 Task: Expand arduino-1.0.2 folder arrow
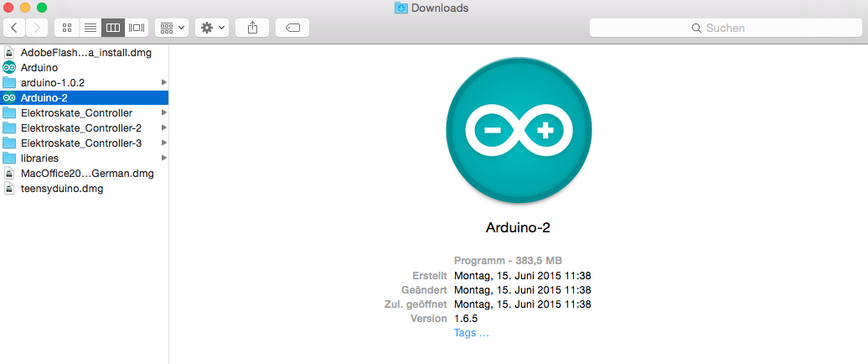tap(164, 82)
